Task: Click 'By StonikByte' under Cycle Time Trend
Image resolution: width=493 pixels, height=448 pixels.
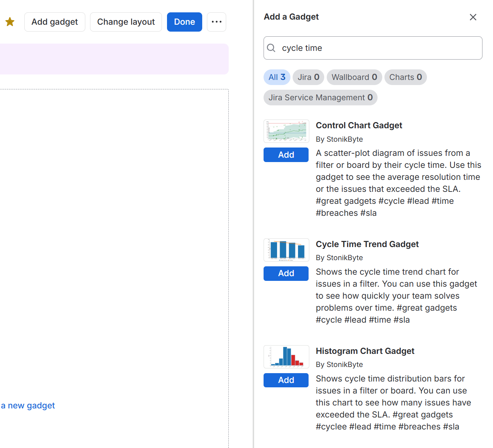Action: click(x=339, y=258)
